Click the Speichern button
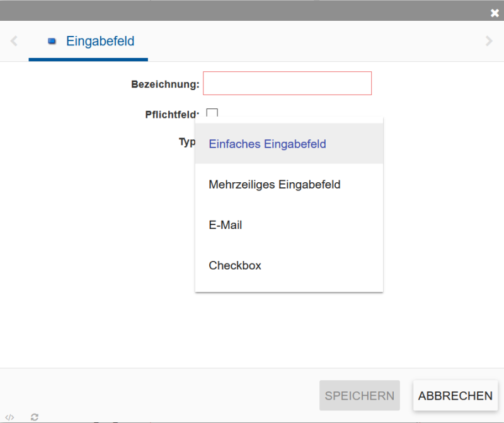The image size is (504, 423). pos(359,395)
